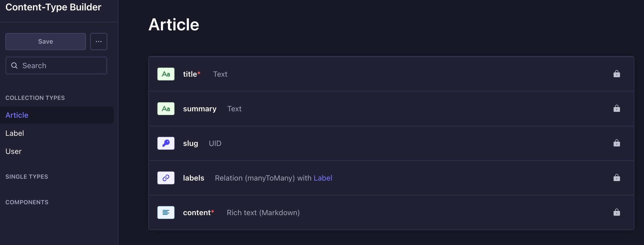Click the lock icon on title row
Screen dimensions: 644x245
tap(617, 74)
